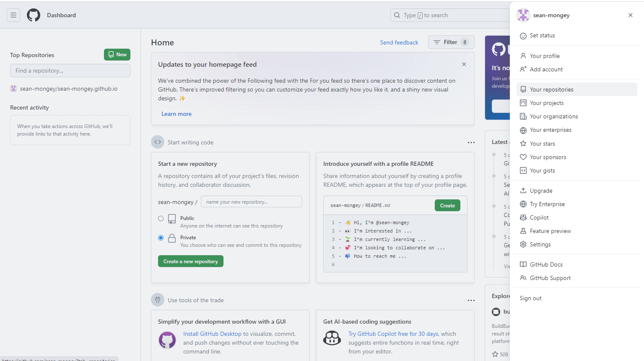Click the tools icon beside Use tools of the trade
Viewport: 644px width, 361px height.
pyautogui.click(x=158, y=300)
